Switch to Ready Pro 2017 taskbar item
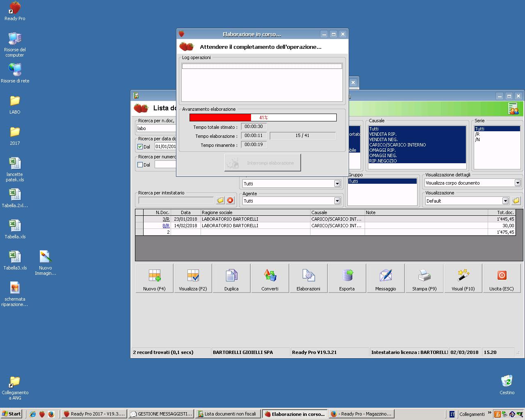 point(94,414)
